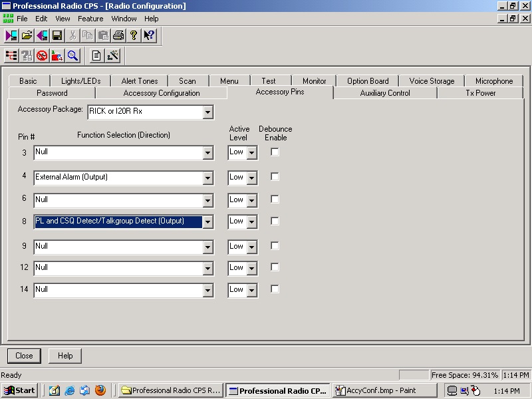Open Active Level dropdown for pin 9
Viewport: 532px width, 399px height.
(251, 247)
